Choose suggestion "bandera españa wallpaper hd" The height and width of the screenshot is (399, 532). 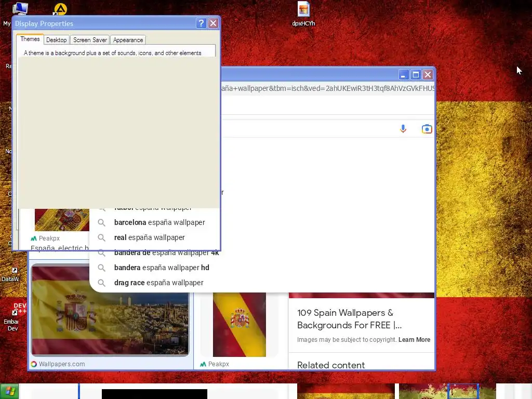pyautogui.click(x=162, y=268)
